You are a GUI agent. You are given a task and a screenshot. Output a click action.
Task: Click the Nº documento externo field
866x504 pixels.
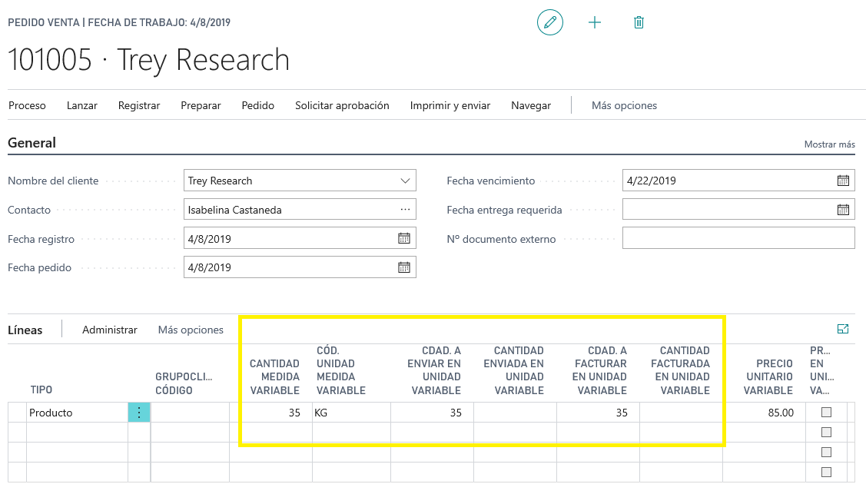(738, 238)
